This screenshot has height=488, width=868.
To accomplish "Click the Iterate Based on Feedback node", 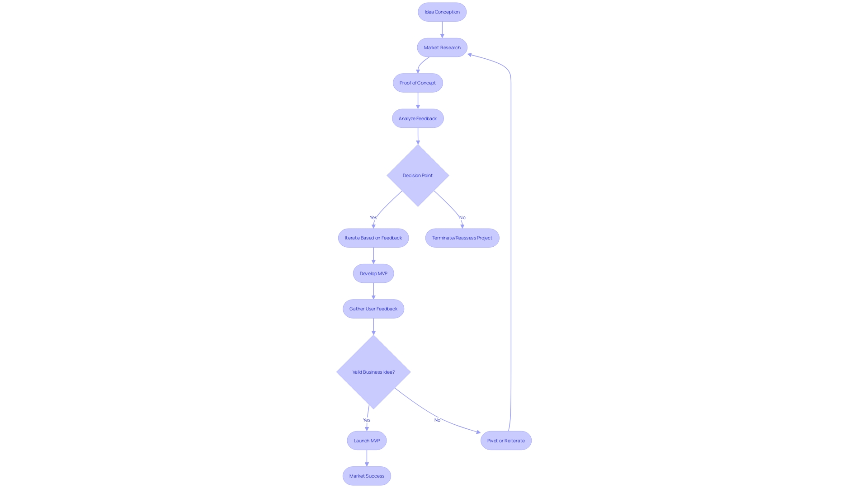I will 373,238.
